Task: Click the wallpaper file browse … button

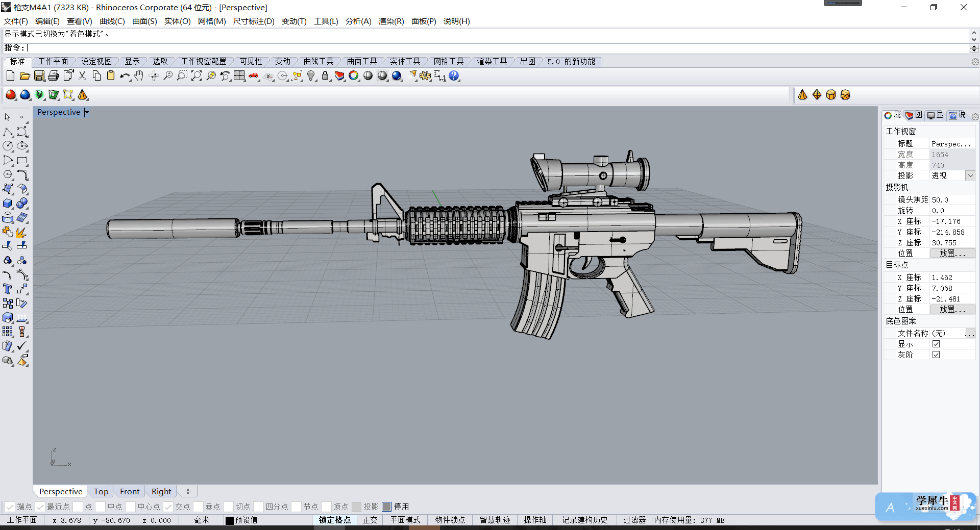Action: pos(970,334)
